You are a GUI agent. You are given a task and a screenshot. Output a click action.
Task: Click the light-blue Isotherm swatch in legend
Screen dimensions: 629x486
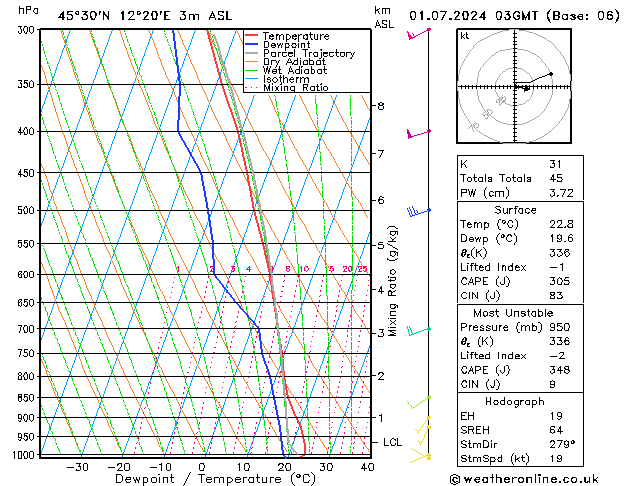252,79
